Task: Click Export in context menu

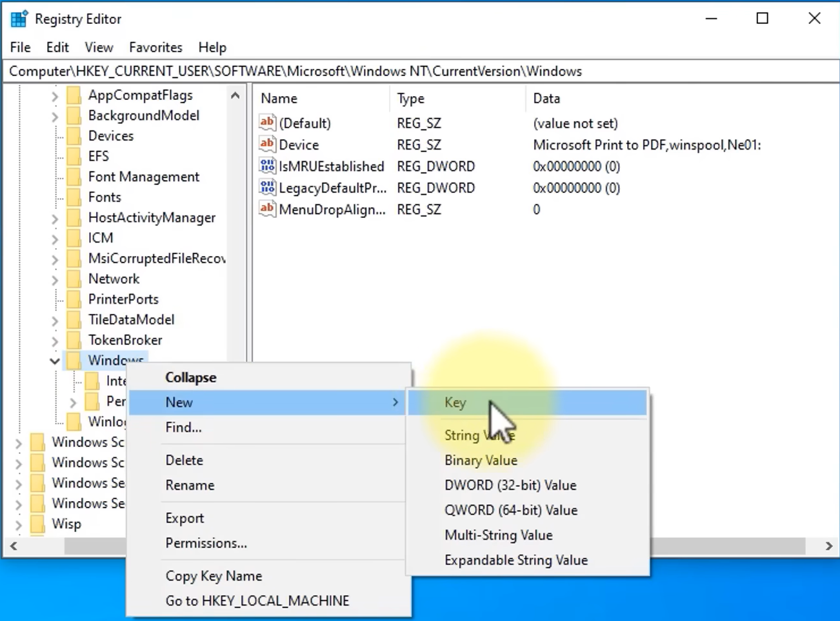Action: tap(185, 518)
